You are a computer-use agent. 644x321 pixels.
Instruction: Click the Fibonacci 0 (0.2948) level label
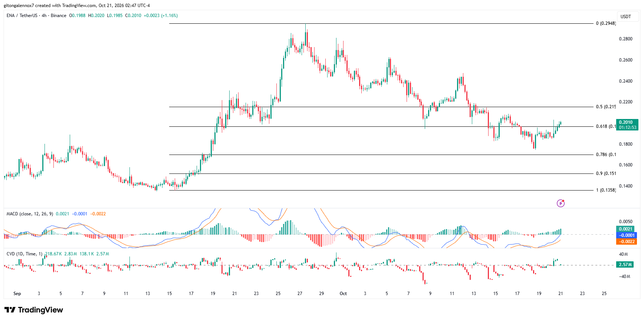pos(606,23)
